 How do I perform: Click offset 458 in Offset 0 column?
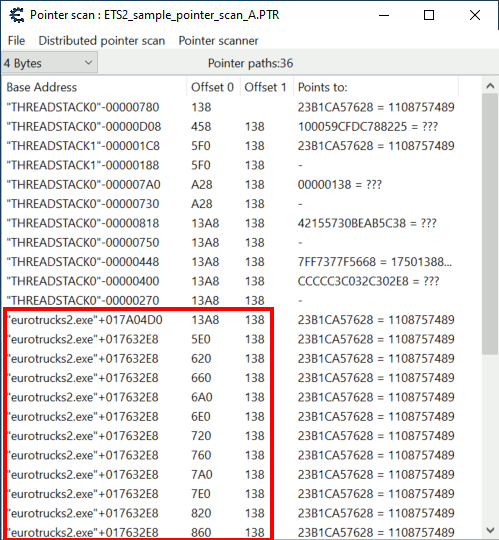pos(201,126)
